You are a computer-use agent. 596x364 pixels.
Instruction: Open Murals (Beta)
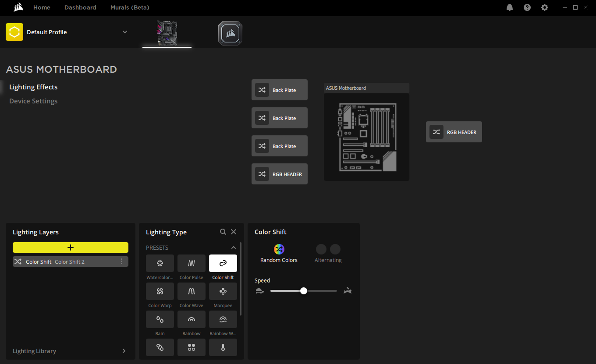(130, 7)
